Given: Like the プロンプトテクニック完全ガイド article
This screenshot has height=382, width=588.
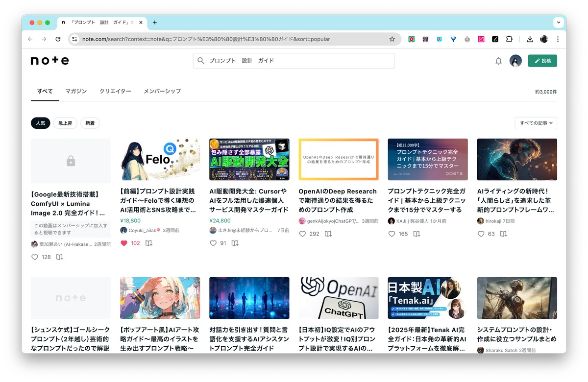Looking at the screenshot, I should 392,234.
